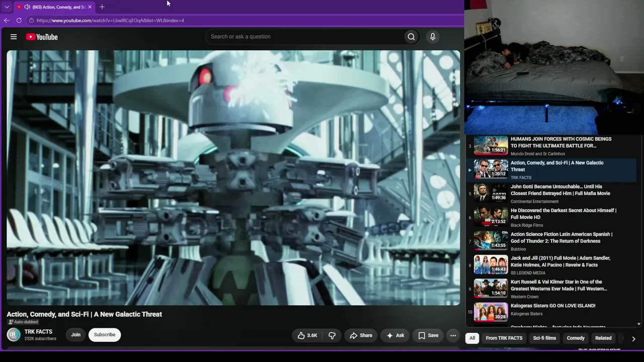
Task: Go back with the browser back arrow
Action: (x=7, y=21)
